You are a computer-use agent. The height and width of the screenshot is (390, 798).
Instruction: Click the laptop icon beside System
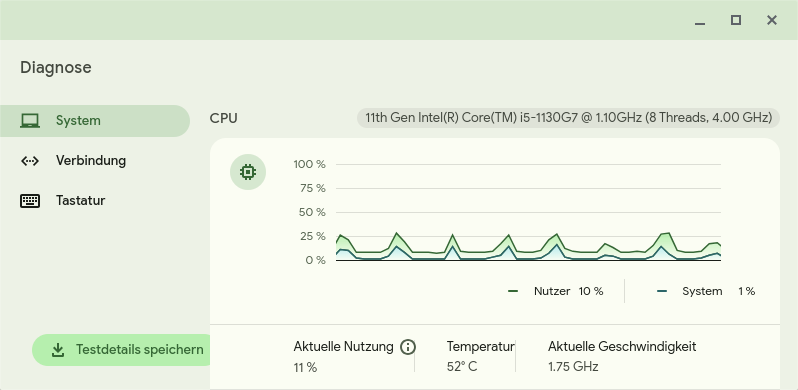(x=30, y=121)
